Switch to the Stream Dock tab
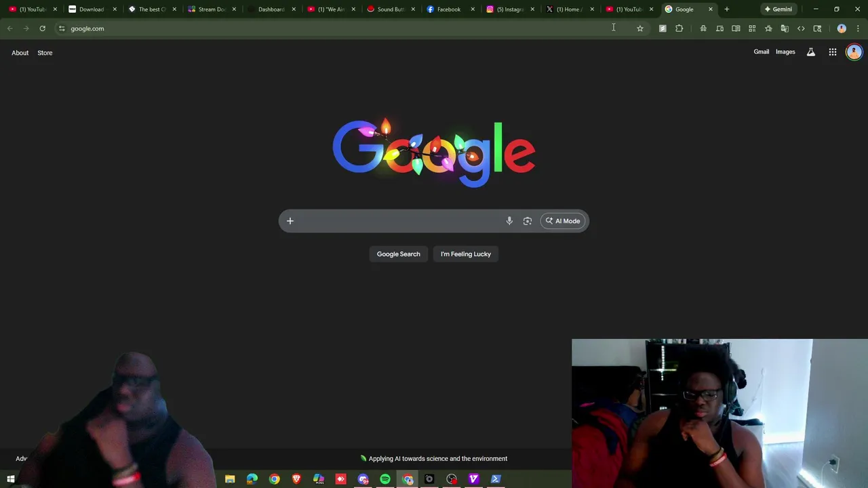The width and height of the screenshot is (868, 488). pos(211,9)
